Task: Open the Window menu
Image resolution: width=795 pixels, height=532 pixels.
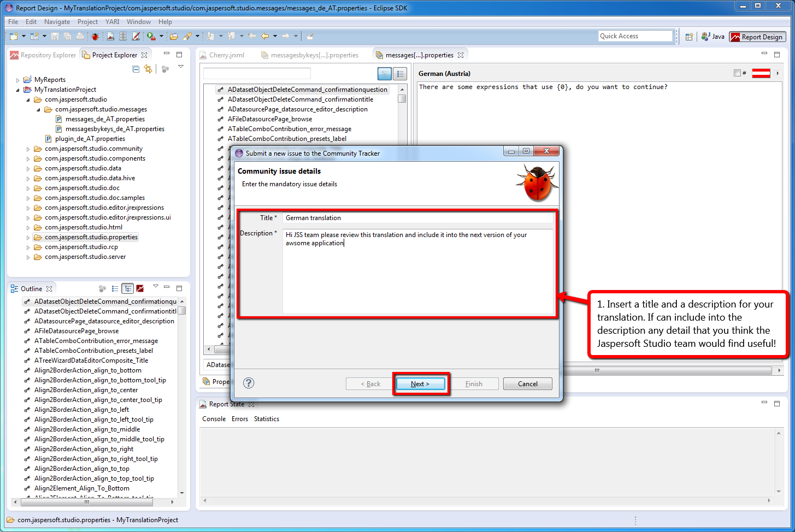Action: (139, 22)
